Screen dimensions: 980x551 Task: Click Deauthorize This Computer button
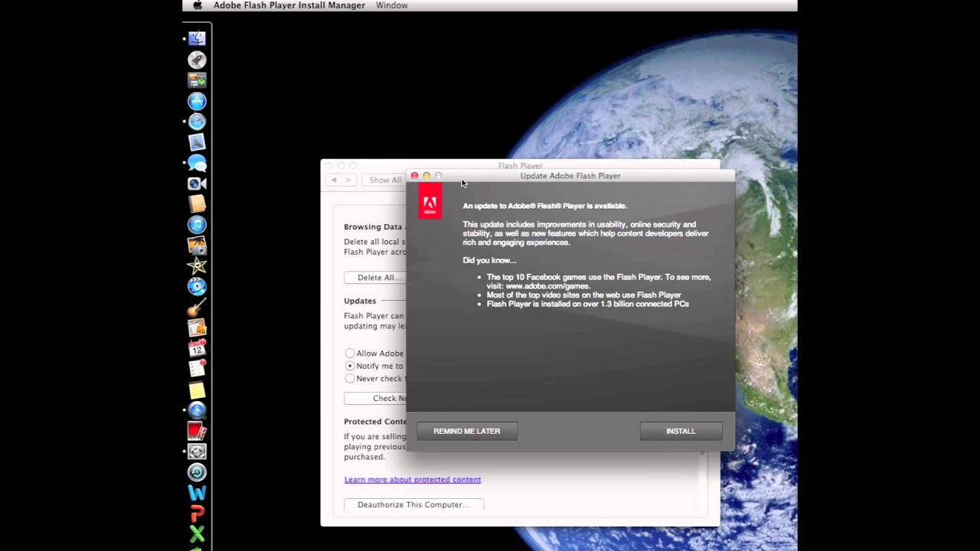[x=413, y=504]
